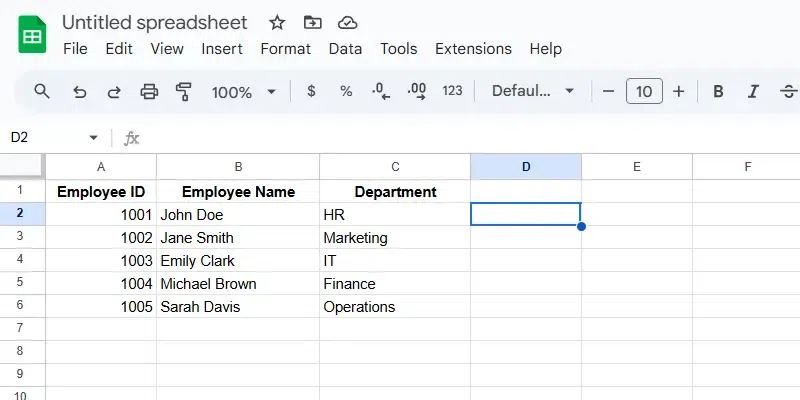
Task: Click the redo arrow icon
Action: 114,91
